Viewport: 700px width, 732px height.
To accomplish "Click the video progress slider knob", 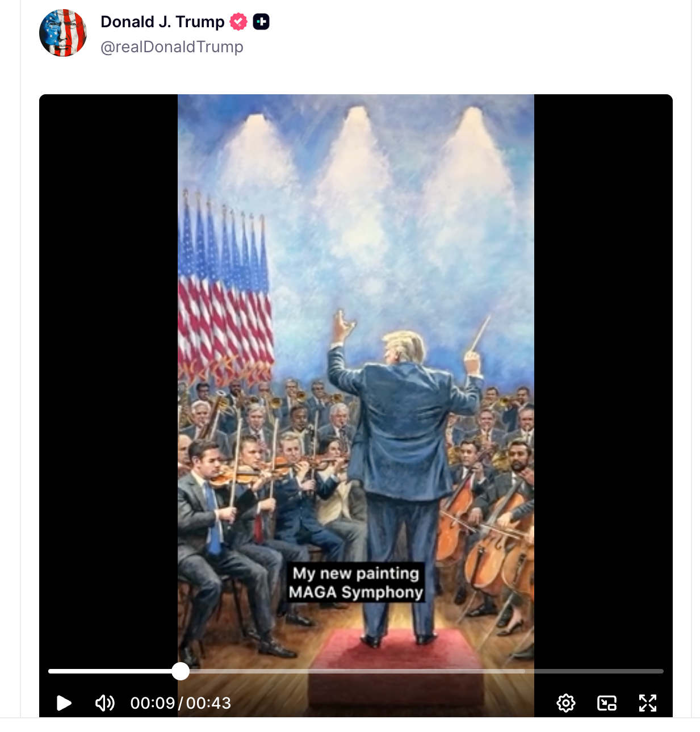I will [x=181, y=671].
